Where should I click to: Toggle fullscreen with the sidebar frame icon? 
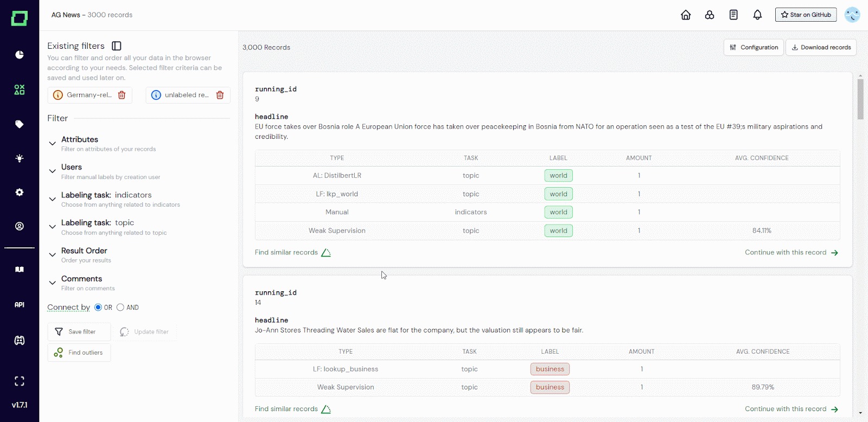click(20, 381)
